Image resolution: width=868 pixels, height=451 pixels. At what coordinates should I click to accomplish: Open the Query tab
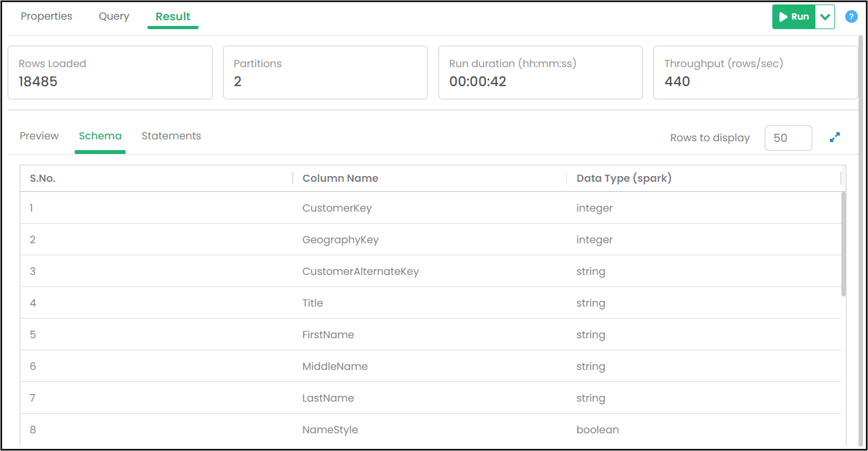pos(114,16)
